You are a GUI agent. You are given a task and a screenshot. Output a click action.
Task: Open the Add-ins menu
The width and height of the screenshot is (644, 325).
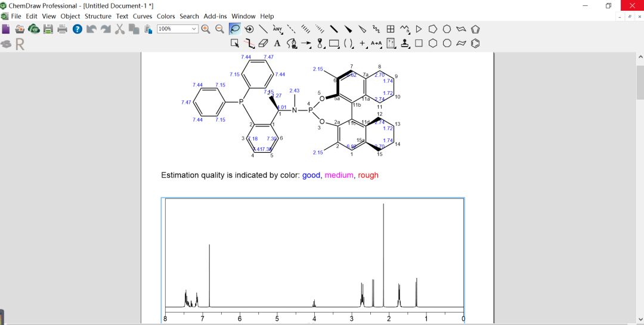[x=215, y=16]
